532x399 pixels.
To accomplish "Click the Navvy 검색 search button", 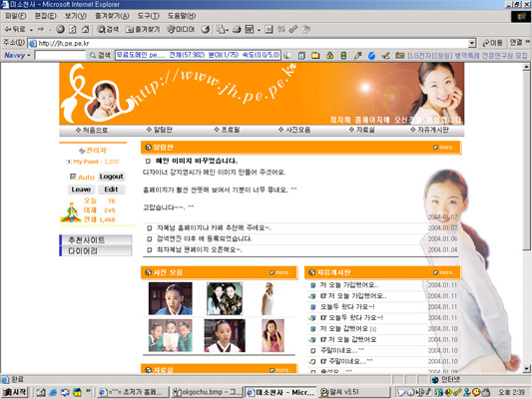I will coord(100,55).
